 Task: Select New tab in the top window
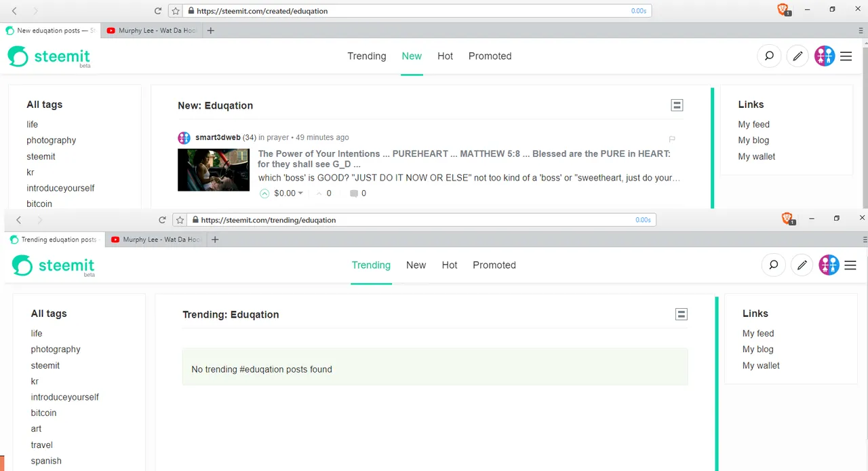coord(412,56)
